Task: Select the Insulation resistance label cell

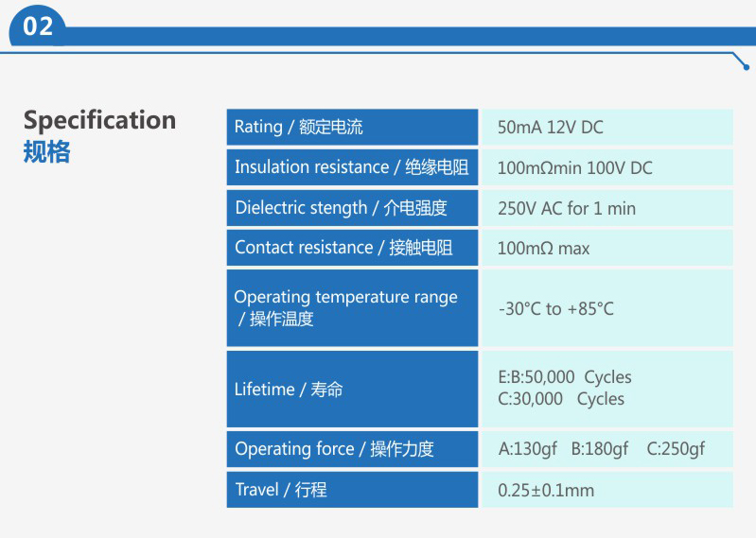Action: click(x=352, y=167)
